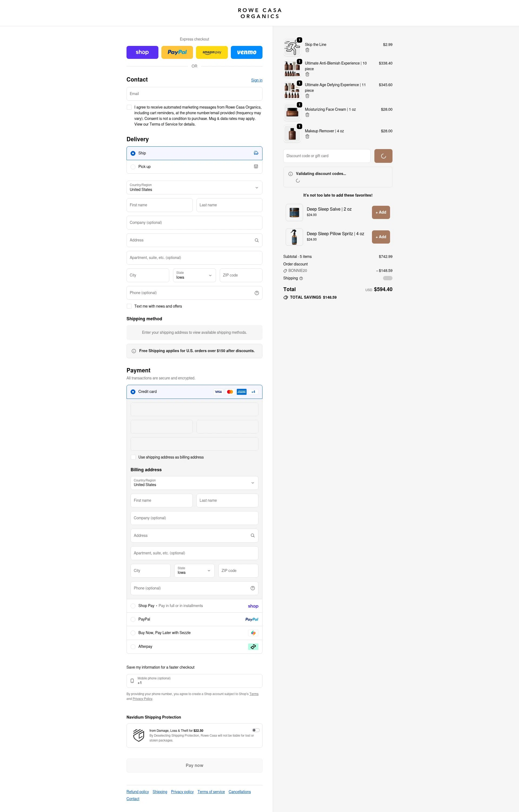Click search icon in delivery Address field
Screen dimensions: 519x812
[x=257, y=240]
